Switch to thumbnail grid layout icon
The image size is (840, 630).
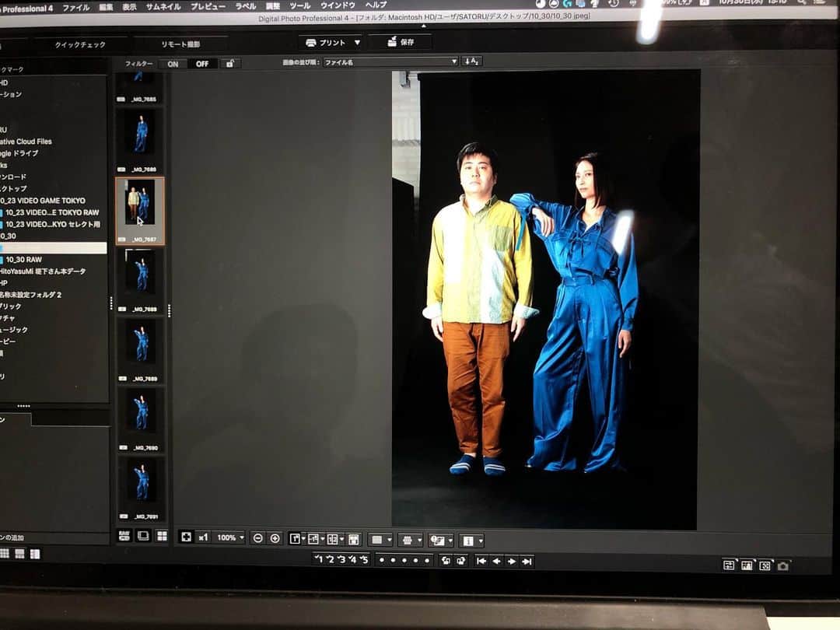162,536
